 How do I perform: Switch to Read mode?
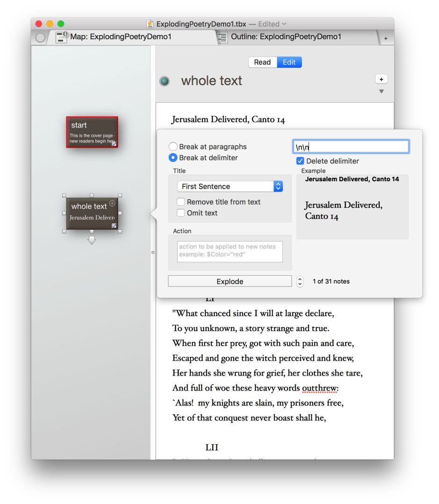point(262,62)
